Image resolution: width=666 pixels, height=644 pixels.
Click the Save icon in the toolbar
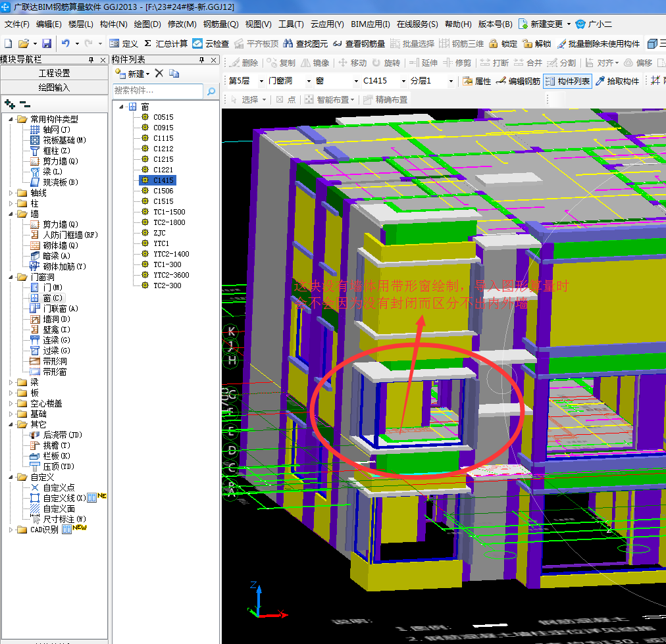tap(47, 43)
